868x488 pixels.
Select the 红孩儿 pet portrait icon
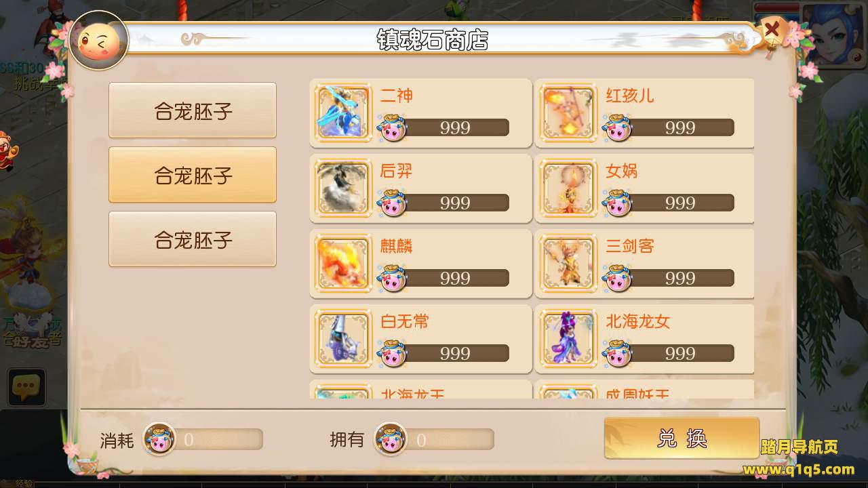point(569,113)
